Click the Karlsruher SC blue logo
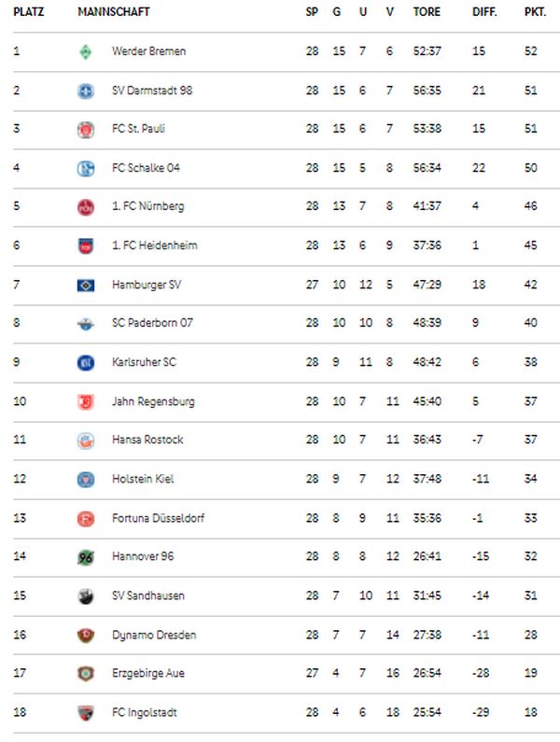 [86, 363]
